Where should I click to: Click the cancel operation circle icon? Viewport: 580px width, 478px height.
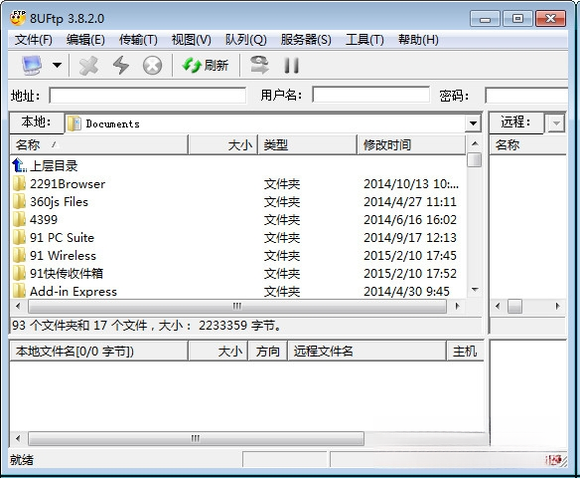tap(152, 65)
